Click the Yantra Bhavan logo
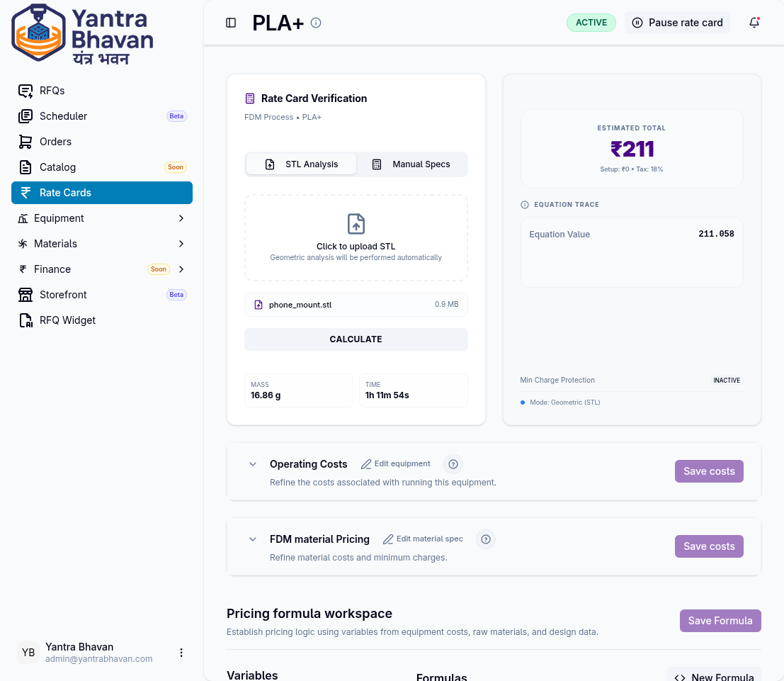This screenshot has width=784, height=681. (x=83, y=34)
